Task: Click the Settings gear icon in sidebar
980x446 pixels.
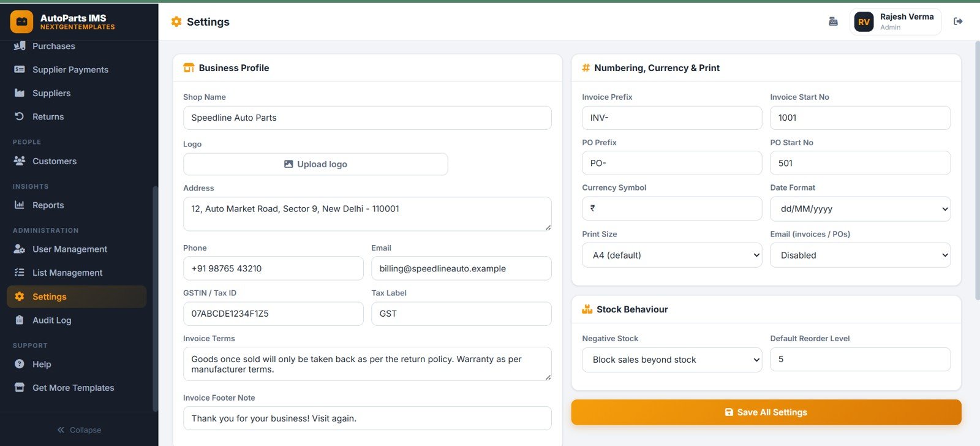Action: [20, 297]
